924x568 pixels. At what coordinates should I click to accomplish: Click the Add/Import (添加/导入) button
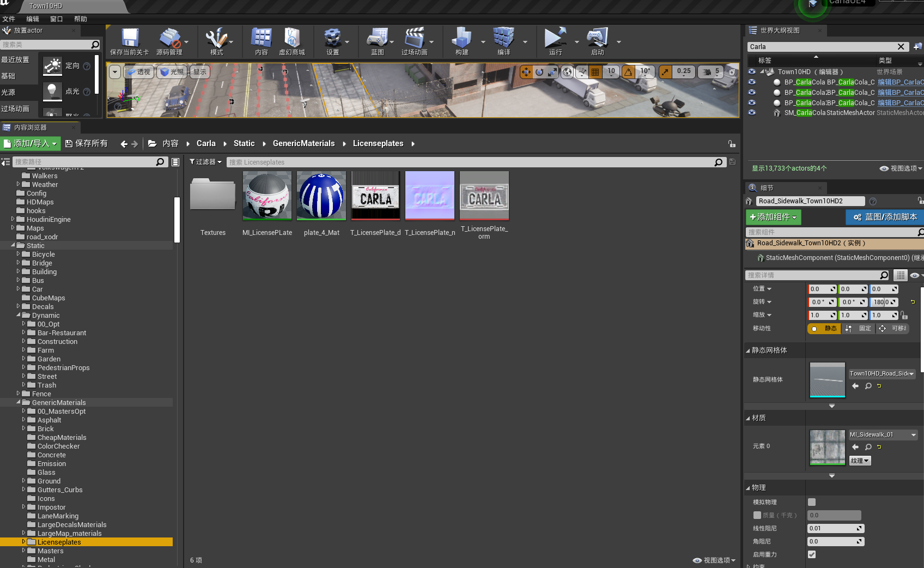[x=31, y=143]
